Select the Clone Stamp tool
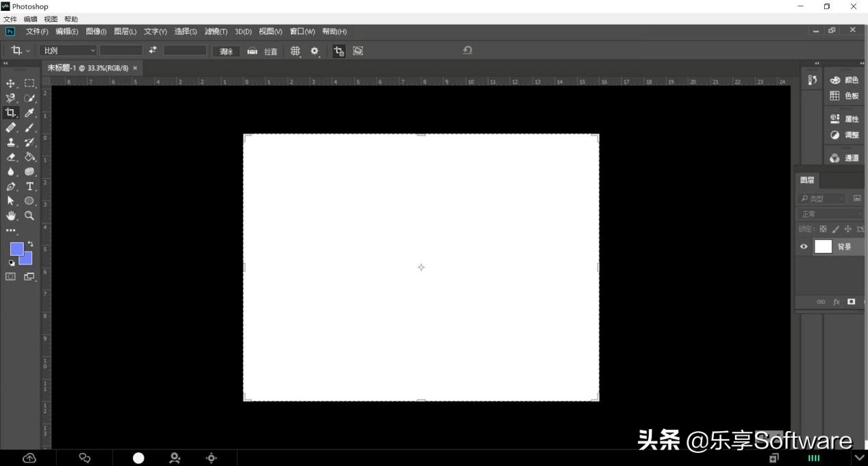 coord(10,142)
